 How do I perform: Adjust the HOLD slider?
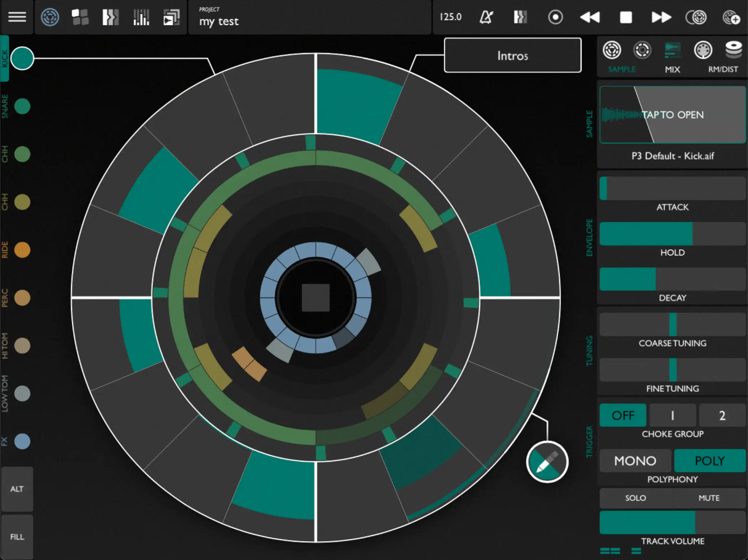[x=672, y=234]
